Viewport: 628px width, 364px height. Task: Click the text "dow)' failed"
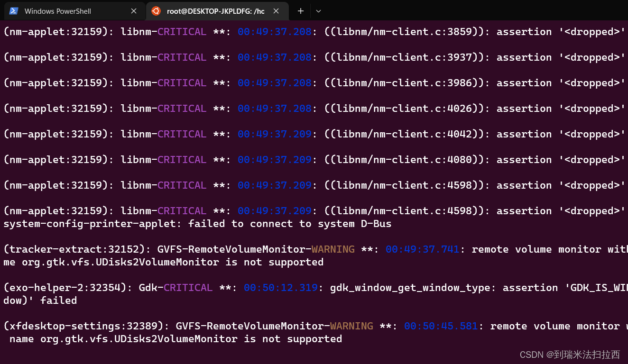[x=40, y=300]
